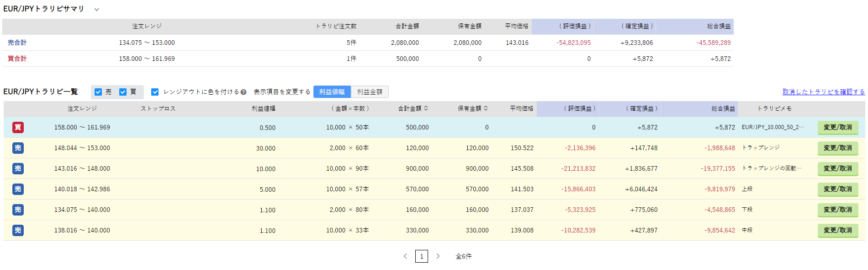Image resolution: width=868 pixels, height=270 pixels.
Task: Uncheck the 買 filter checkbox
Action: (123, 92)
